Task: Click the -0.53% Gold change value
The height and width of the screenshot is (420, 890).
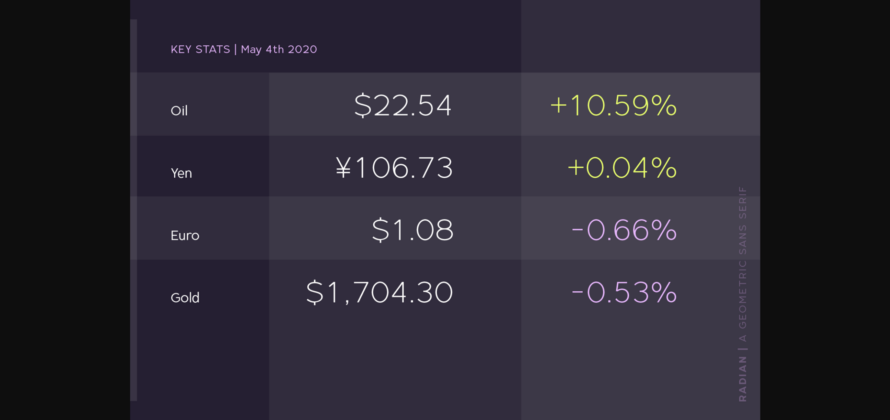Action: (624, 293)
